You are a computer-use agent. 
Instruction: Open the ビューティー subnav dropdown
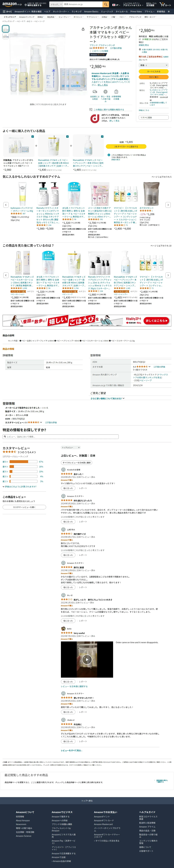(64, 17)
